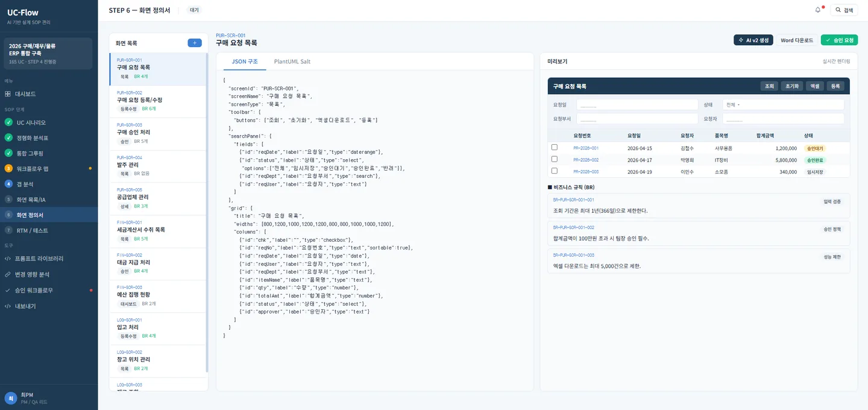
Task: Click the 등록 button in preview
Action: click(x=835, y=86)
